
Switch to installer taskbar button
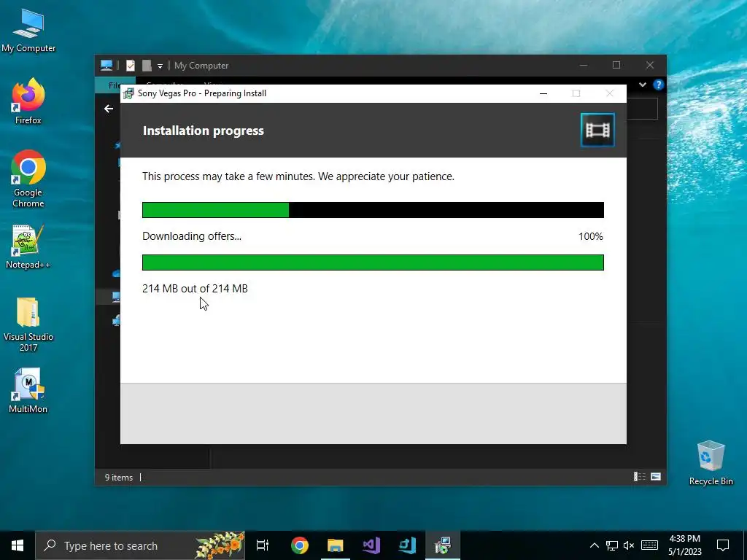tap(443, 545)
